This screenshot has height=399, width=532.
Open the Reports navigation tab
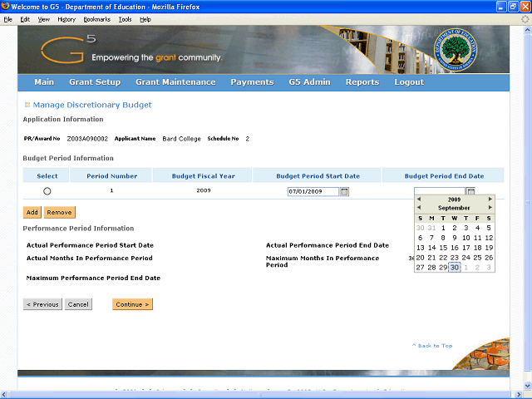click(x=362, y=82)
